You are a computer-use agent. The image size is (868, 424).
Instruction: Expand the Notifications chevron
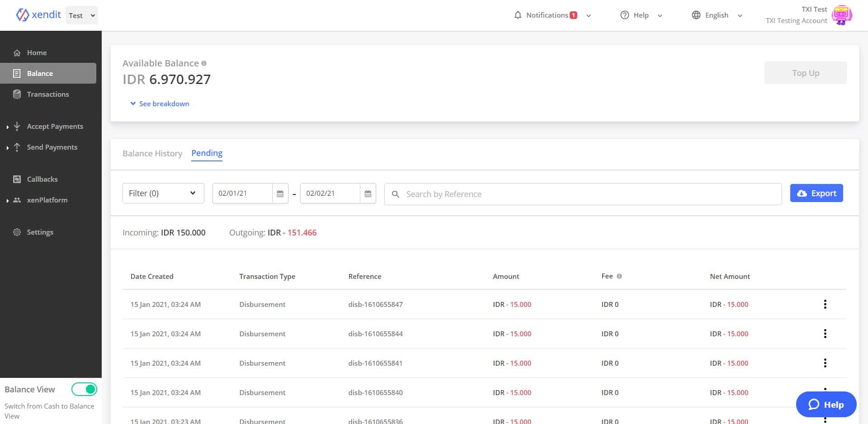click(588, 15)
